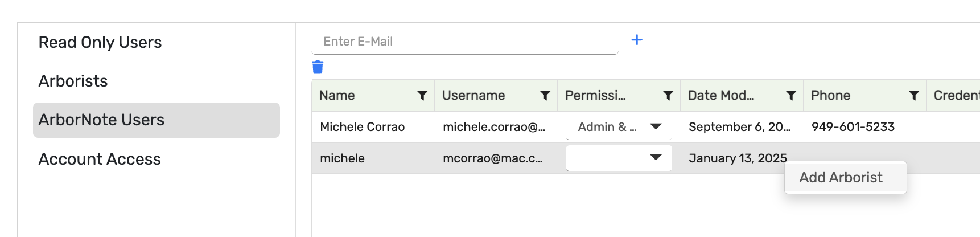Open the Phone column filter icon
980x237 pixels.
tap(914, 96)
